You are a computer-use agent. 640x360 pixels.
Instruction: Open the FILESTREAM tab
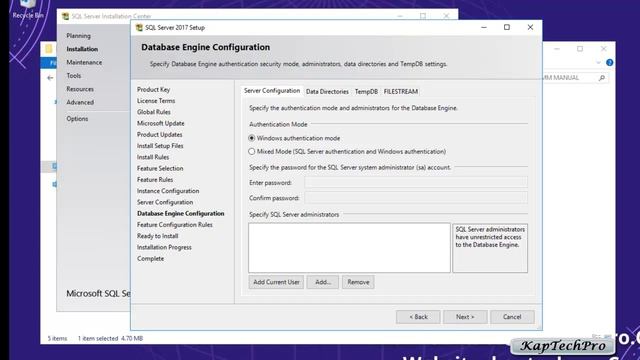click(400, 91)
